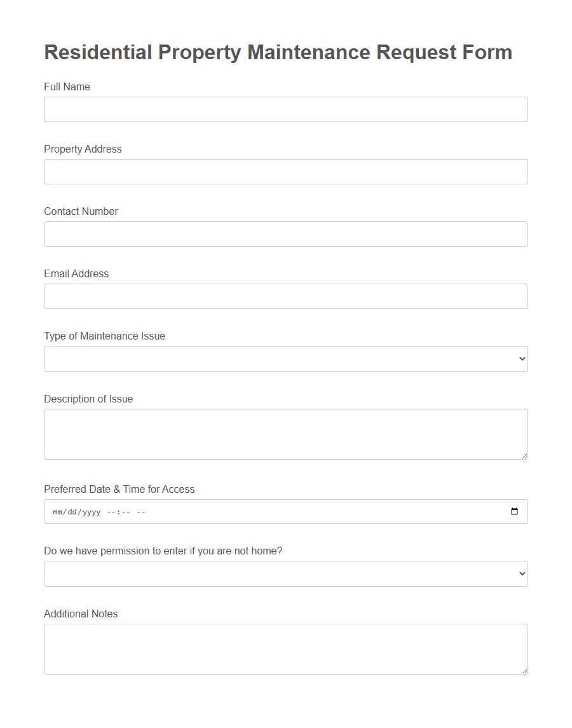
Task: Click the Contact Number input field
Action: point(285,233)
